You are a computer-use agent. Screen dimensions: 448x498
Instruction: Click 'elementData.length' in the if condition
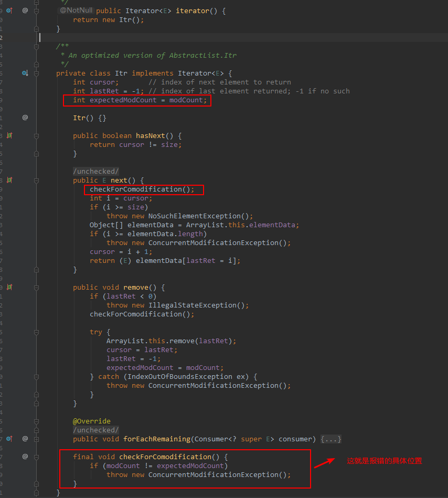point(165,234)
